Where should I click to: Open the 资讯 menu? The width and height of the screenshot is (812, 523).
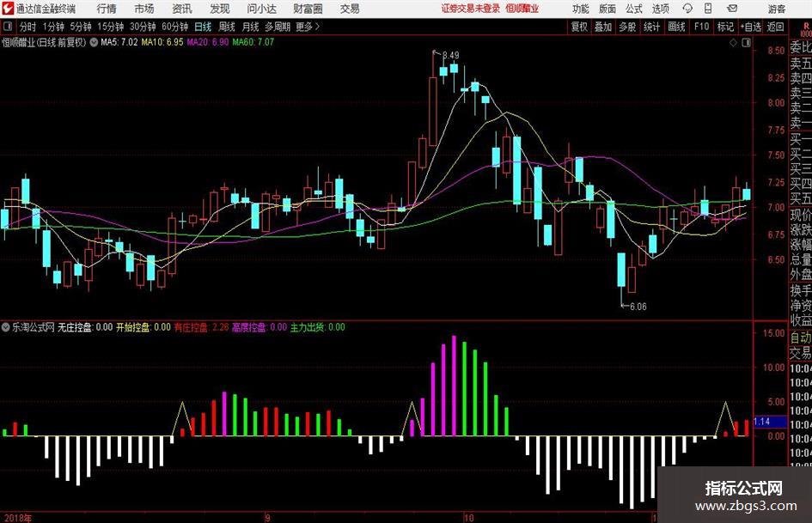(182, 9)
